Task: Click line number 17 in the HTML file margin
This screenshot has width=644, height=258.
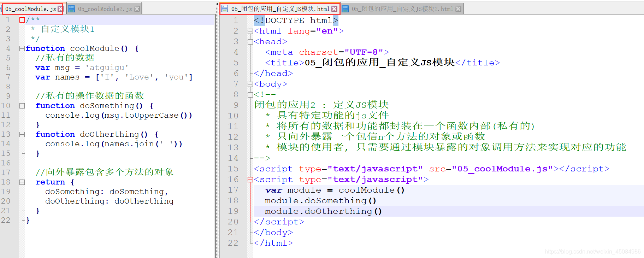Action: pos(233,190)
